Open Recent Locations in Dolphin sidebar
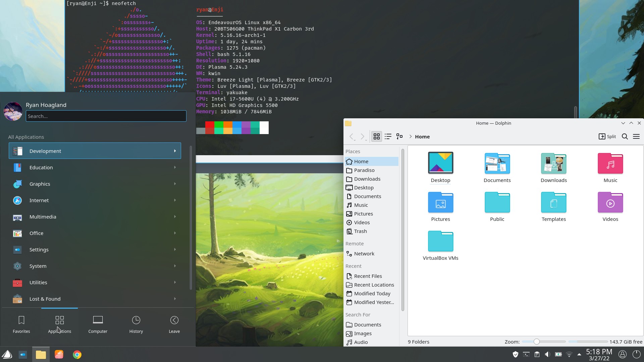The width and height of the screenshot is (644, 362). pos(372,285)
